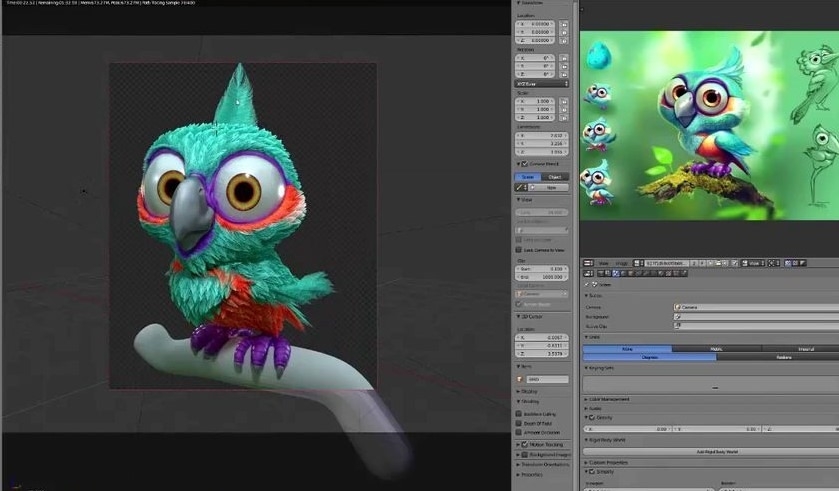Expand the Custom Properties panel

coord(586,462)
